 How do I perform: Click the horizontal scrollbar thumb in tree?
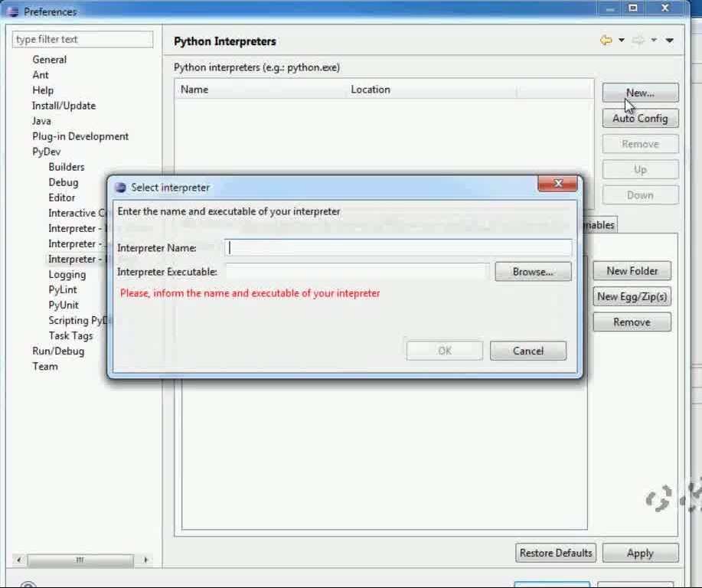(x=80, y=560)
